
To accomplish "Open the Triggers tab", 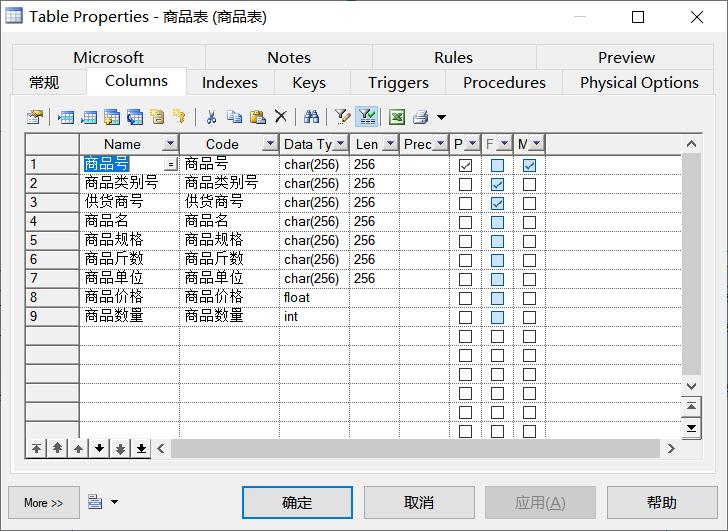I will click(x=398, y=83).
